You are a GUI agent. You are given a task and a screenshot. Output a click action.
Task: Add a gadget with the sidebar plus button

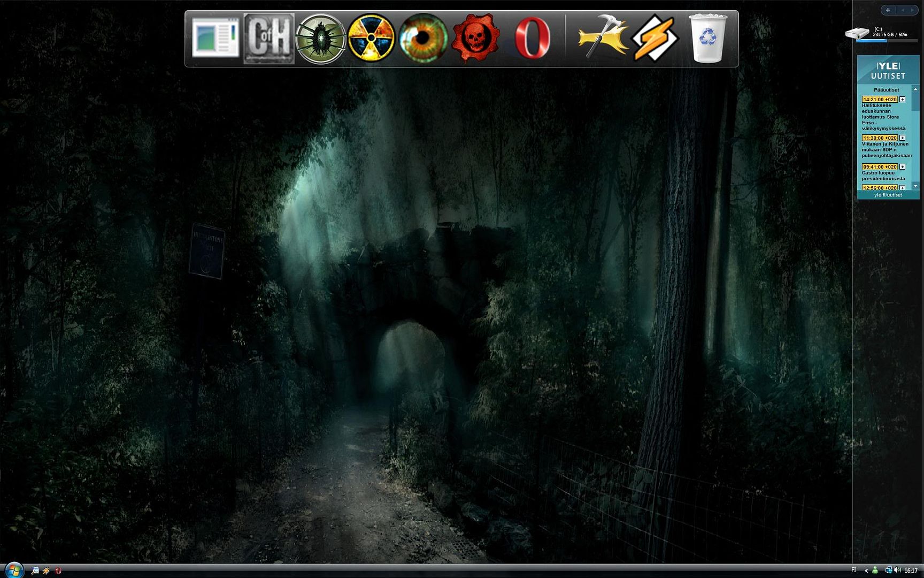888,10
